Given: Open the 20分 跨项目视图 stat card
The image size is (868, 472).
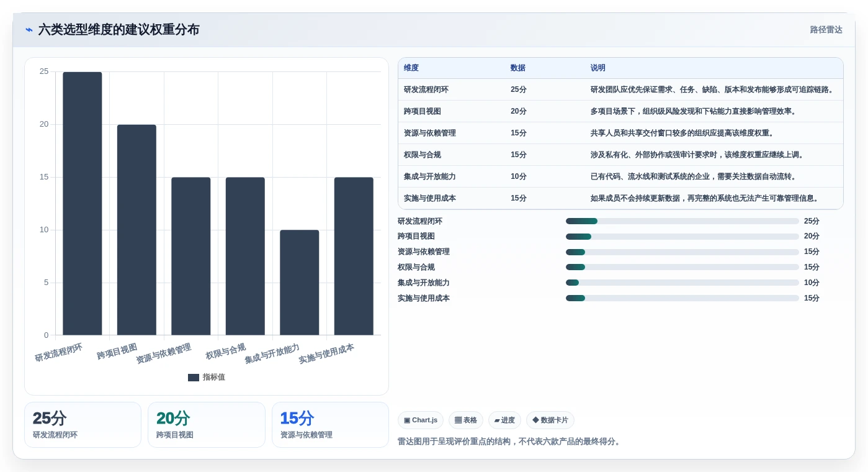Looking at the screenshot, I should (x=207, y=425).
